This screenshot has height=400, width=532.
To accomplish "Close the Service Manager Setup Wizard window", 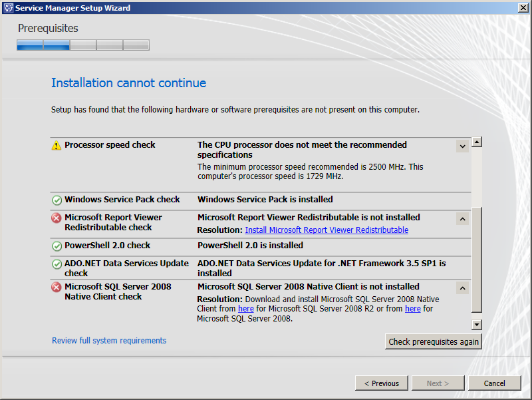I will 523,7.
